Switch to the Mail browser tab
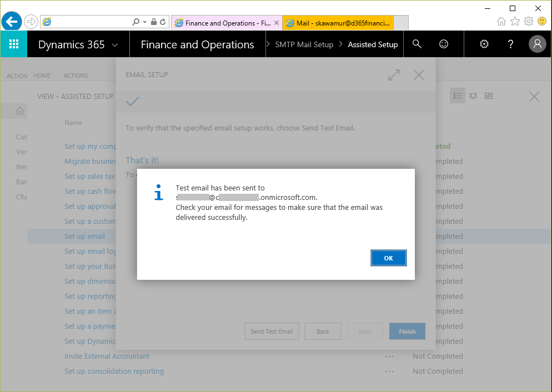Viewport: 552px width, 392px height. [x=338, y=23]
